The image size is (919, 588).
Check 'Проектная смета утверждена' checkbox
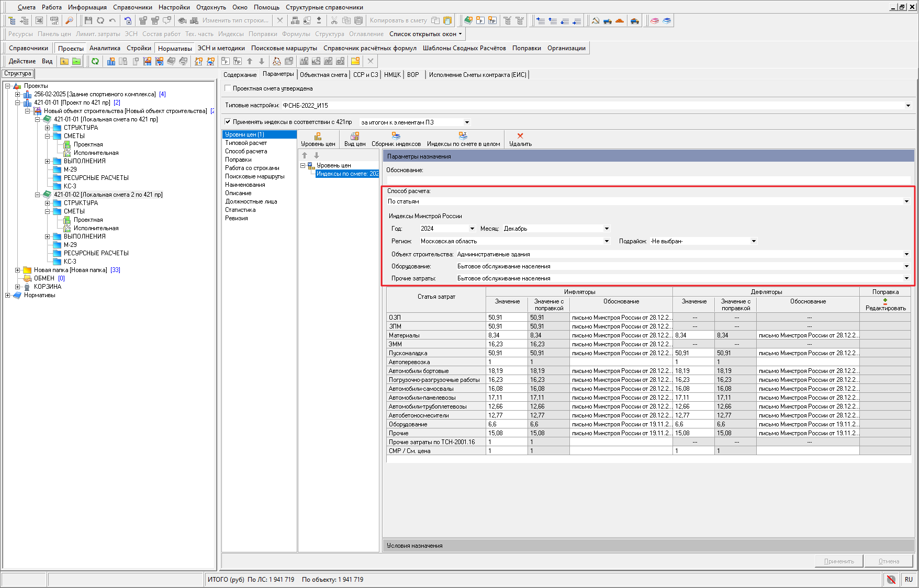click(x=228, y=88)
